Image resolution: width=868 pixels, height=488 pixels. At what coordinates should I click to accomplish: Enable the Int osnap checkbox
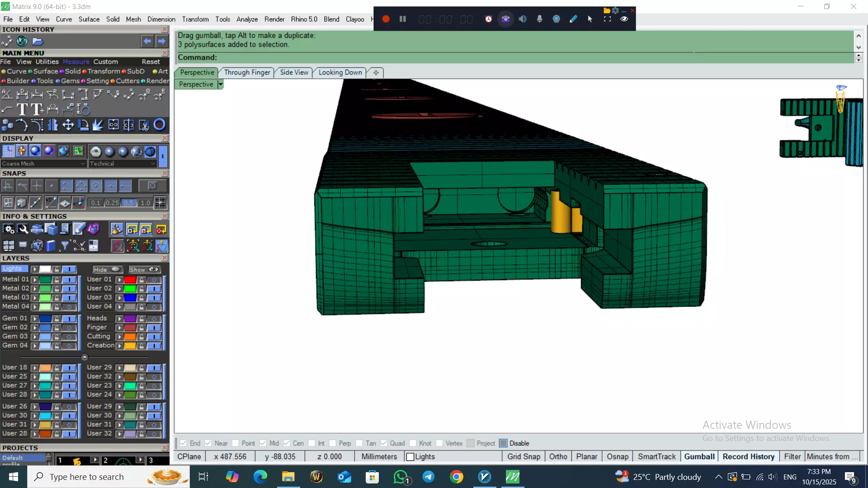coord(311,443)
